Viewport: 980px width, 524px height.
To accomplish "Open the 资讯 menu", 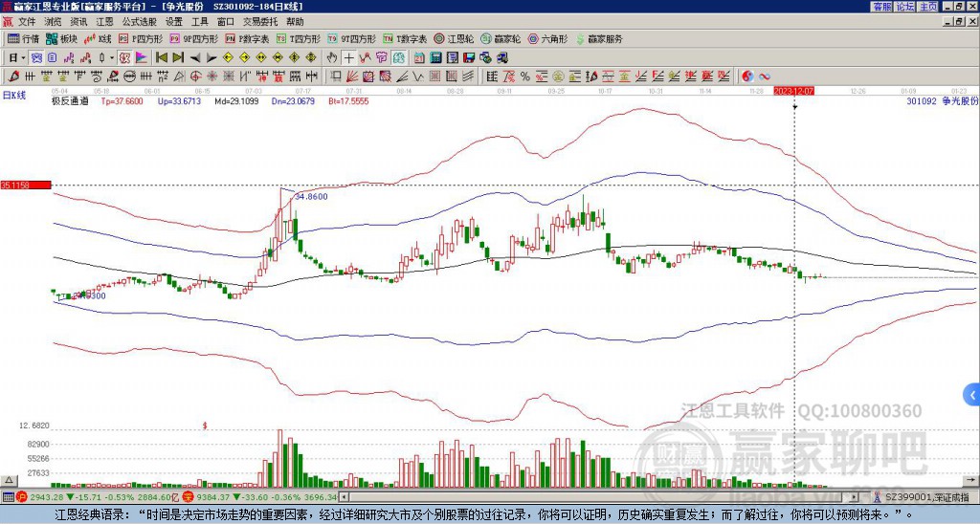I will tap(78, 22).
